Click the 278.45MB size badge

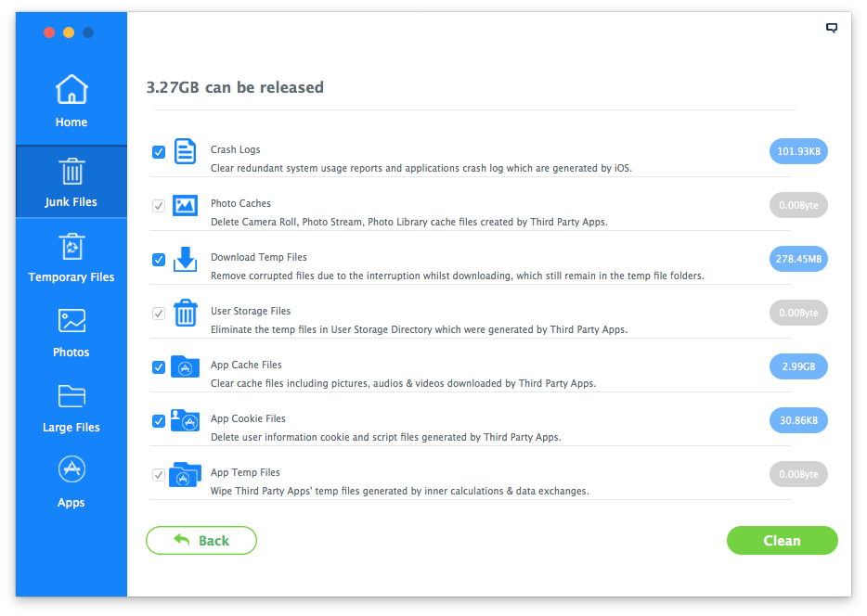[798, 259]
